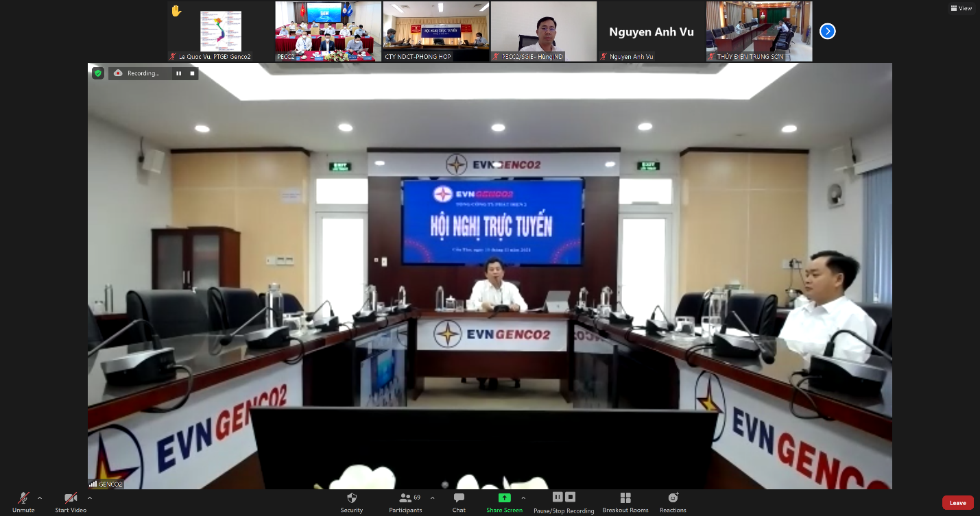Unmute the microphone
Screen dimensions: 980x516
click(x=23, y=499)
